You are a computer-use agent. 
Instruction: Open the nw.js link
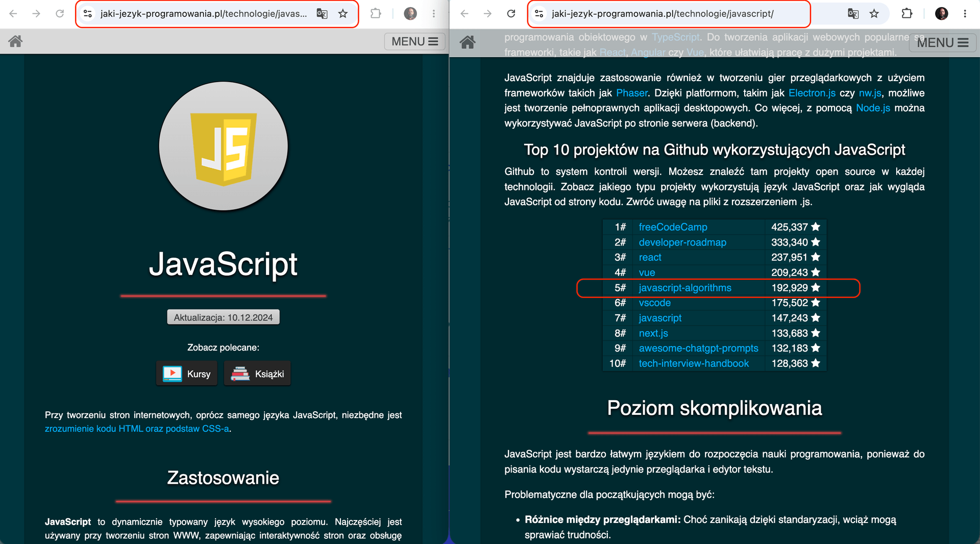(x=870, y=93)
